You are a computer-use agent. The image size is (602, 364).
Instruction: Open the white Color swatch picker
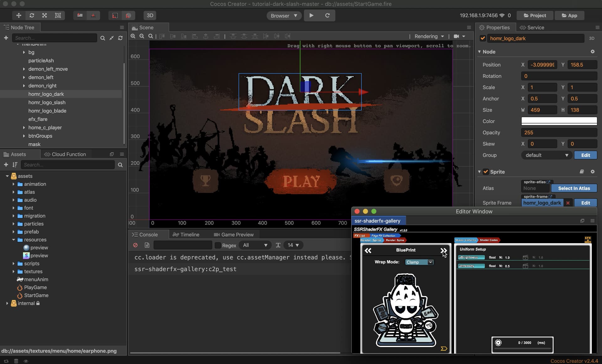point(559,121)
